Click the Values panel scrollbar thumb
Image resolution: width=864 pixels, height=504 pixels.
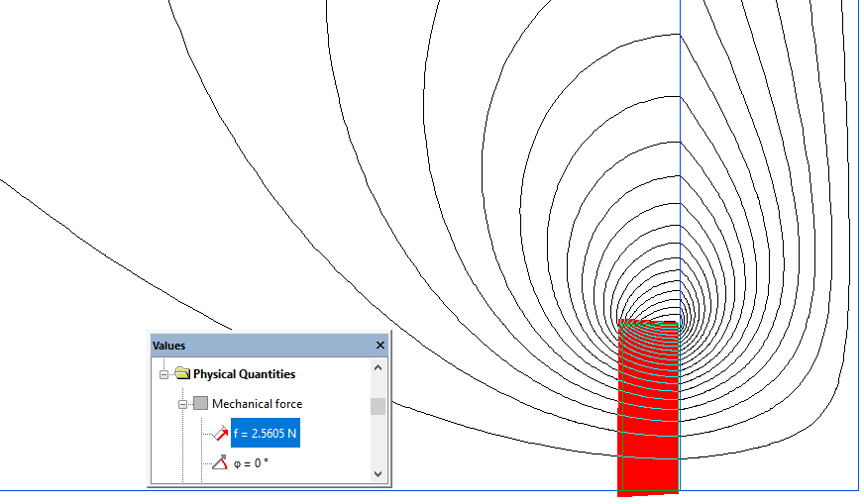coord(378,407)
